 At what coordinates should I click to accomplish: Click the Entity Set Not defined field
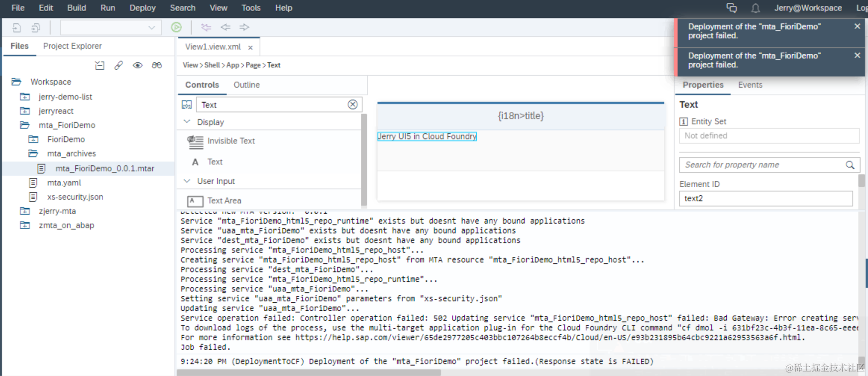coord(769,136)
